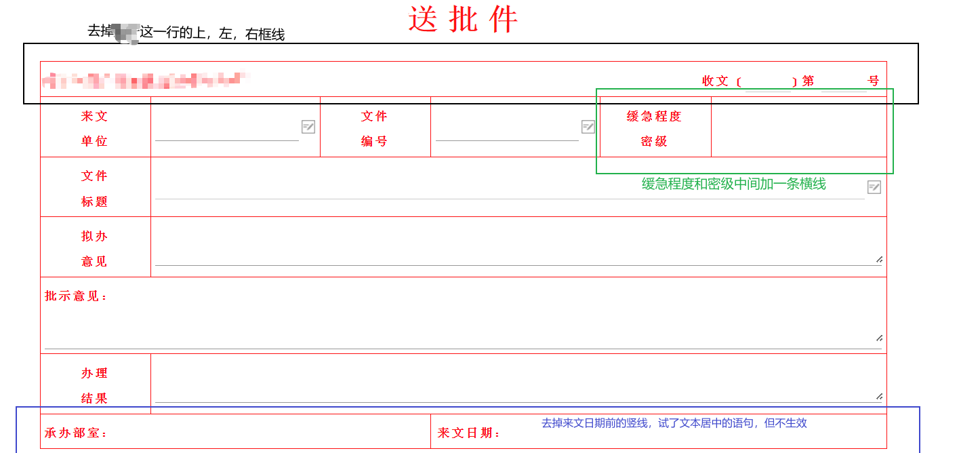Click the resize handle of 批示意见 textarea
980x453 pixels.
[879, 338]
